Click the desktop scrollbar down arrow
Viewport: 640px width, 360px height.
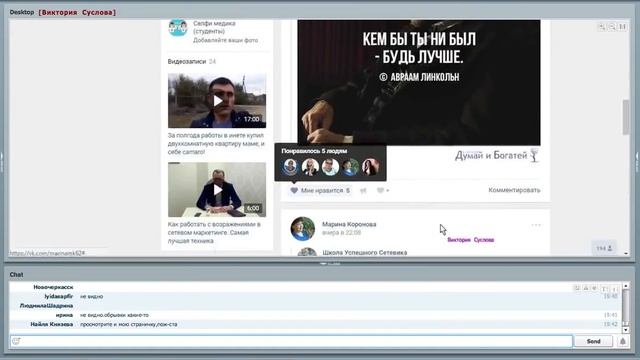tap(626, 253)
